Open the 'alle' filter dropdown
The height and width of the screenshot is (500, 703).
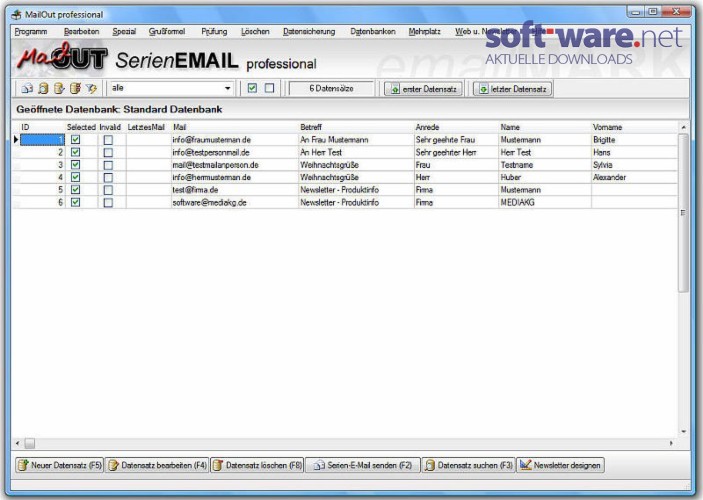228,88
